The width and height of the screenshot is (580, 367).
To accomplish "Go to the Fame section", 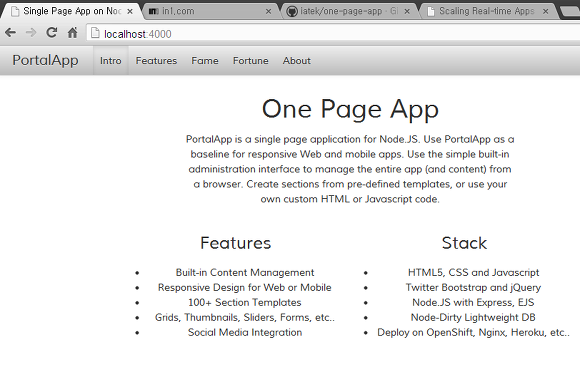I will [205, 61].
